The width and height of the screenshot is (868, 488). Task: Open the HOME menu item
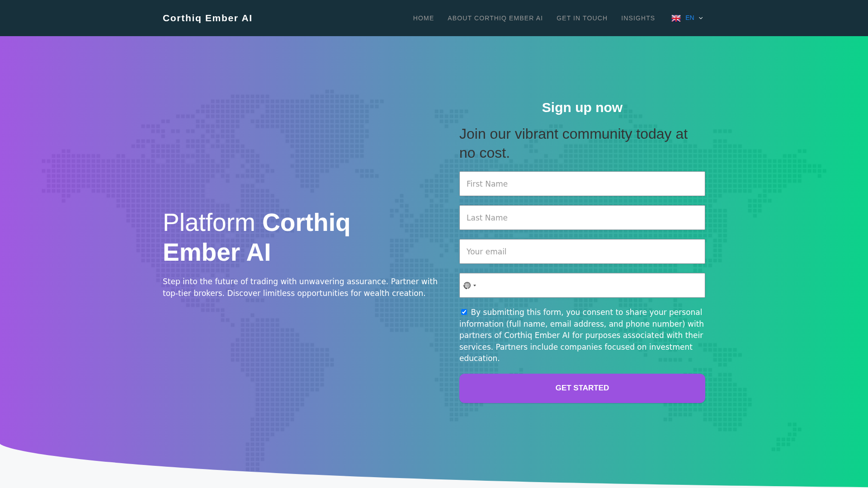pos(423,18)
